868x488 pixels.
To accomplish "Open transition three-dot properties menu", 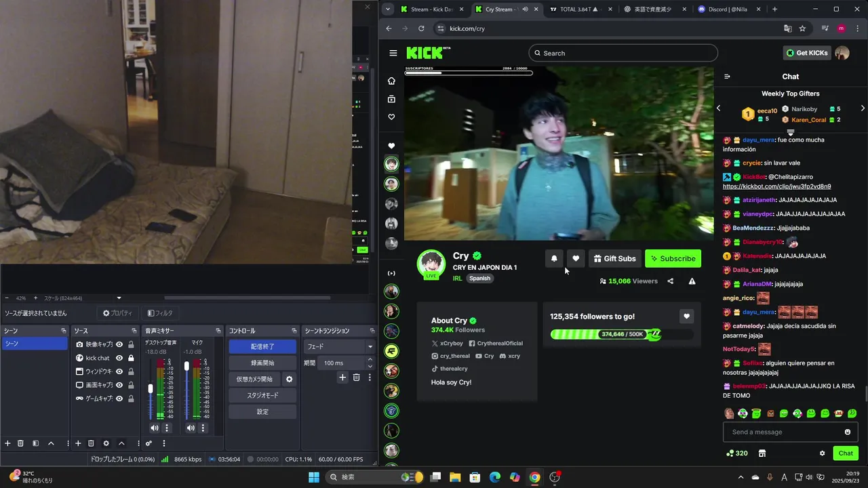I will point(370,378).
